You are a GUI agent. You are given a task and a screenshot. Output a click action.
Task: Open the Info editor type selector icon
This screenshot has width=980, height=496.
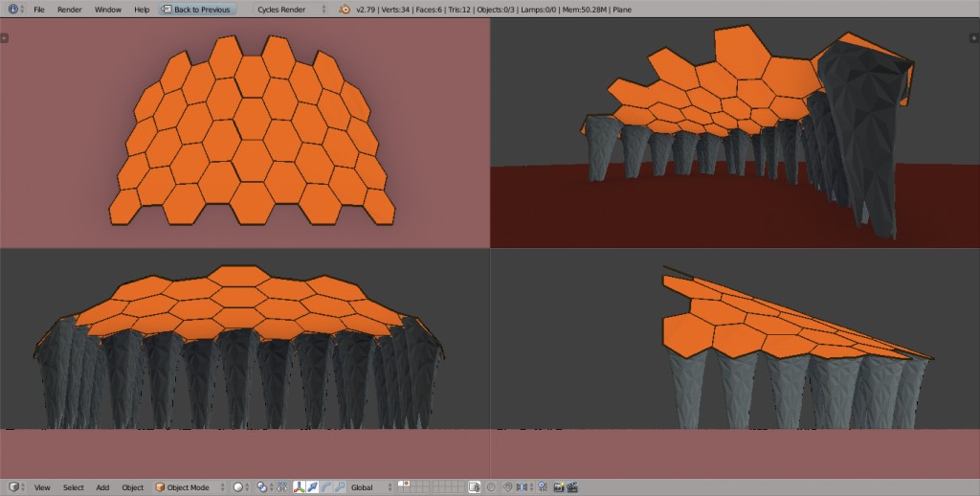pyautogui.click(x=16, y=10)
